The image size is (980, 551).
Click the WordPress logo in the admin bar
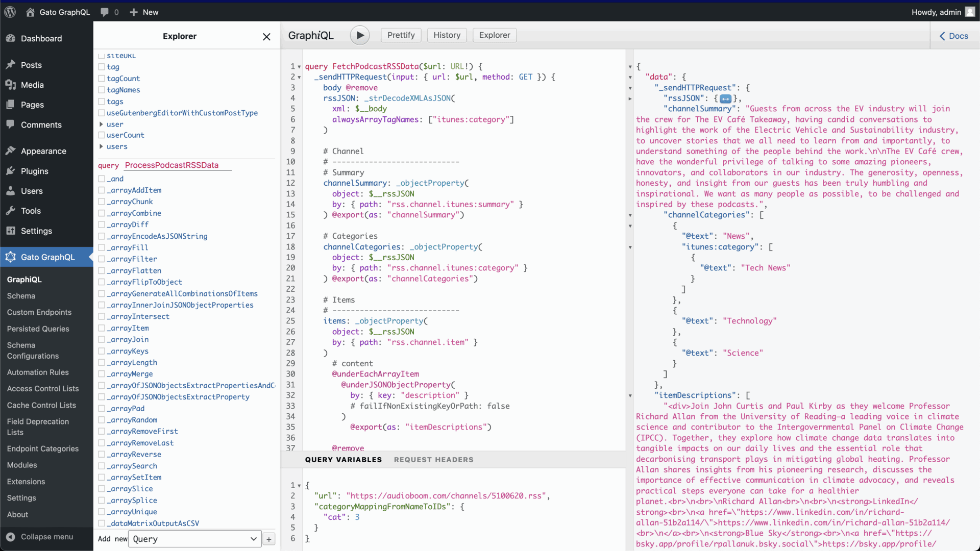(x=10, y=12)
